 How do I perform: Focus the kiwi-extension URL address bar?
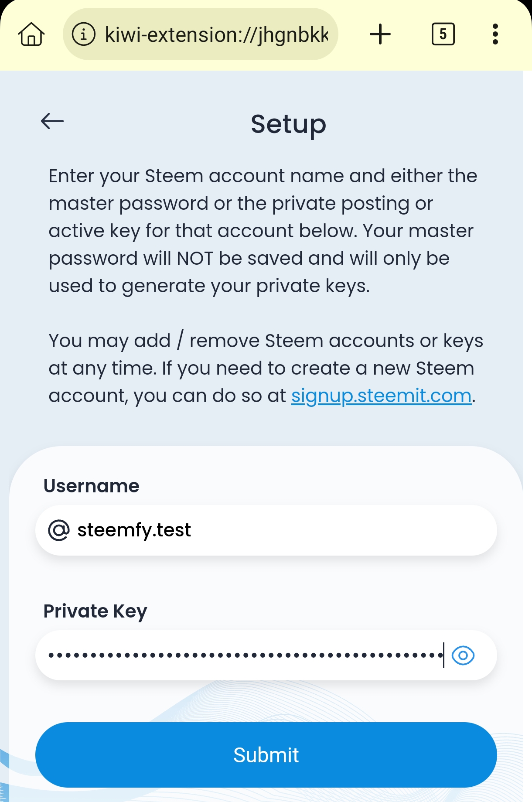[x=216, y=34]
